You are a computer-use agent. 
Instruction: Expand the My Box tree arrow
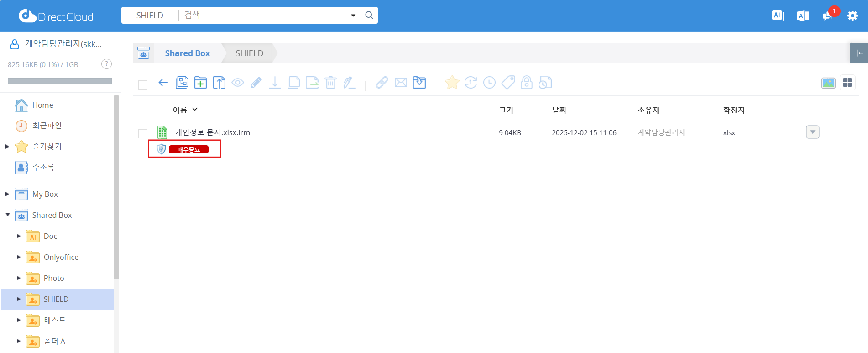pyautogui.click(x=7, y=194)
